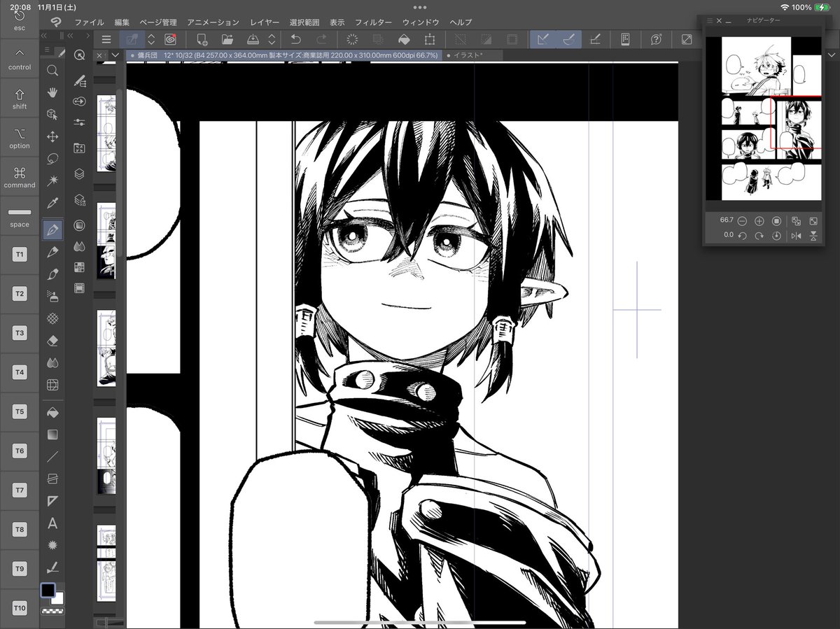
Task: Tap the esc edge keyboard button
Action: coord(20,20)
